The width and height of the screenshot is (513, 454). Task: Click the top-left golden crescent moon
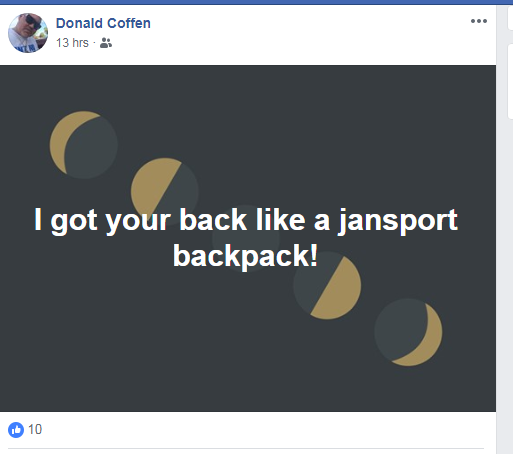[x=84, y=145]
